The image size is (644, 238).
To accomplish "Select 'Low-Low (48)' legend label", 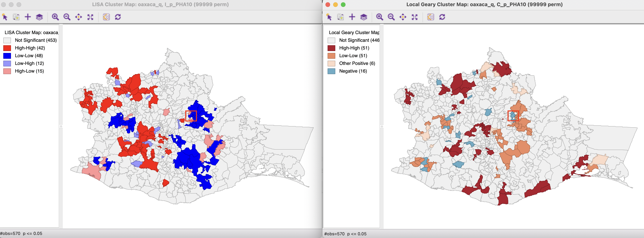I will tap(29, 56).
